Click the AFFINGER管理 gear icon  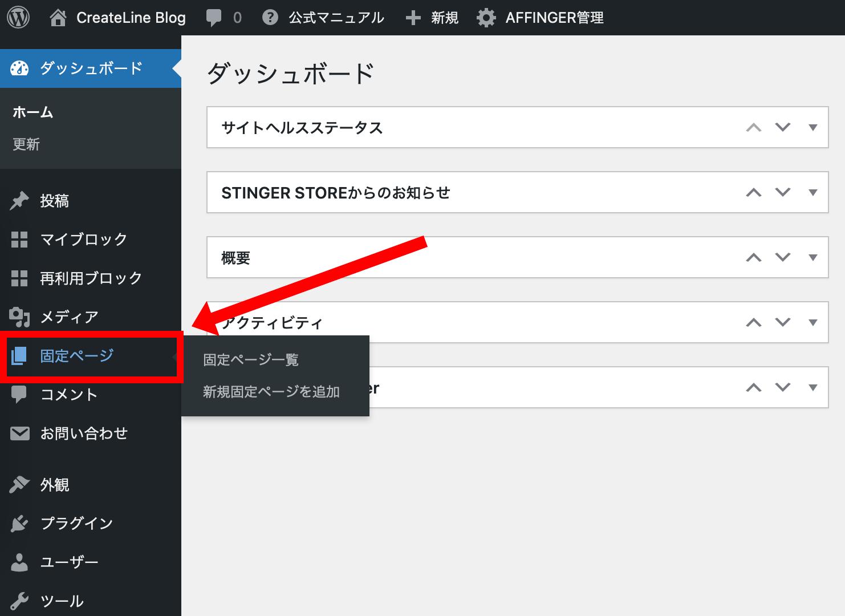coord(486,17)
